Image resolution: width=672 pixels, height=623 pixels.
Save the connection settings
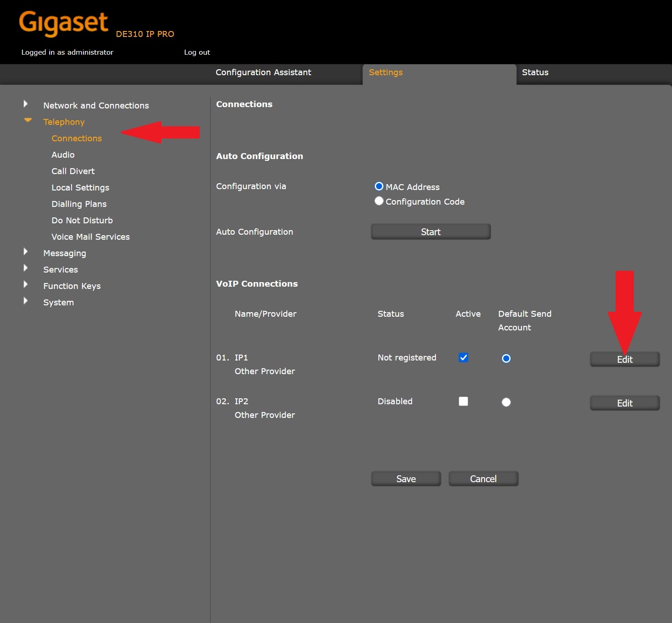pyautogui.click(x=406, y=479)
